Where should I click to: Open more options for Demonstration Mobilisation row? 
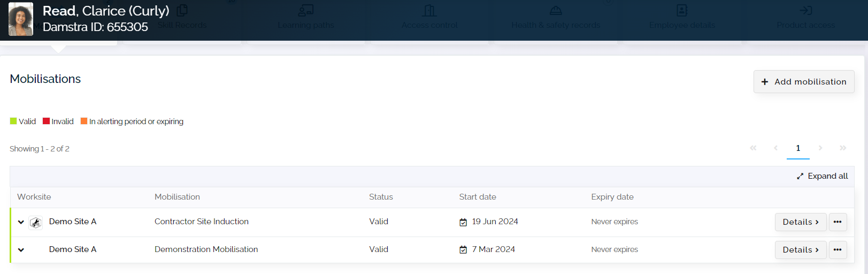[838, 250]
